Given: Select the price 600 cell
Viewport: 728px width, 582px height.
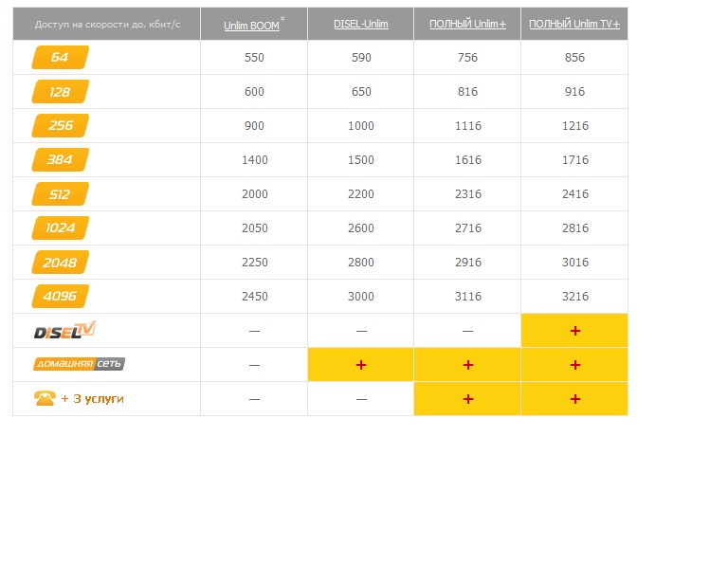Looking at the screenshot, I should [254, 91].
